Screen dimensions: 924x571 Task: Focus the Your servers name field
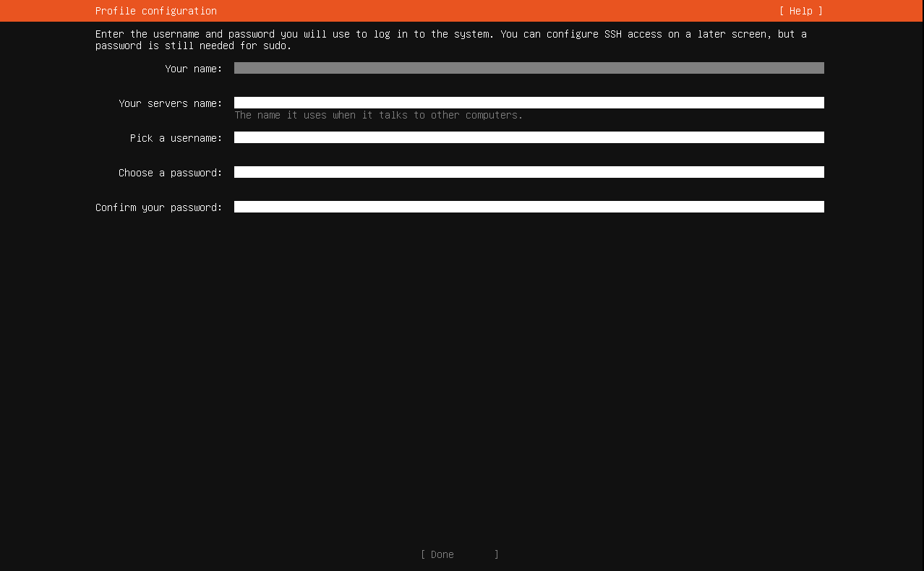coord(529,103)
